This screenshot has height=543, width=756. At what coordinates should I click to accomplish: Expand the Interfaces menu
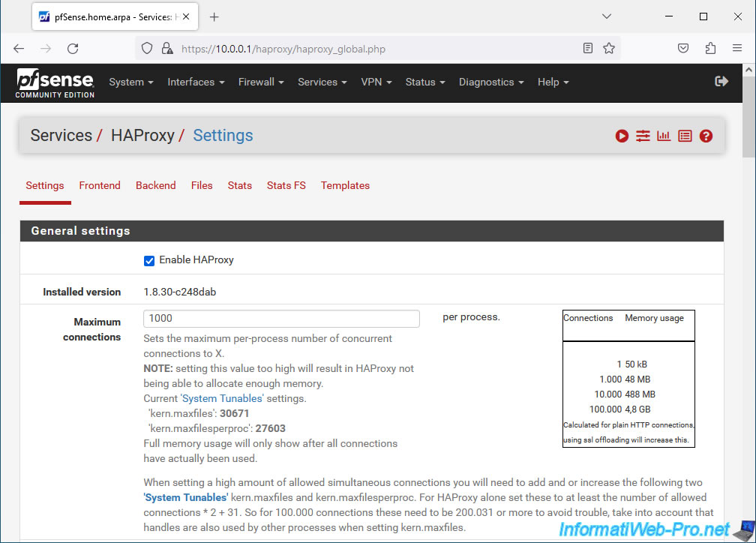tap(196, 82)
